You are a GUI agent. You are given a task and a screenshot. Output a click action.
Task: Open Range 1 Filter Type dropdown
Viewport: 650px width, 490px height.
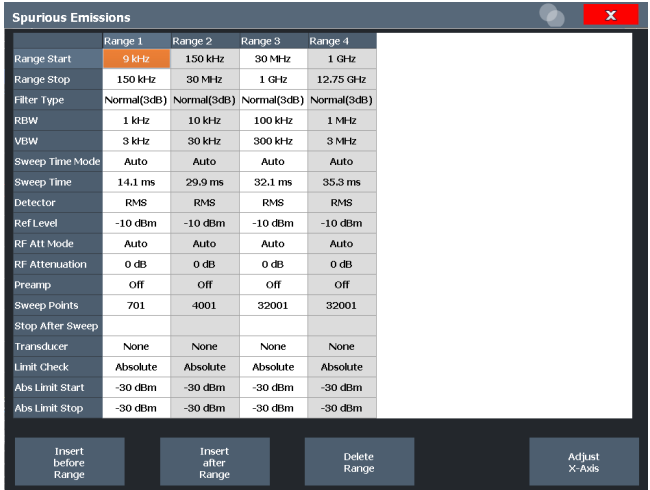[x=136, y=100]
